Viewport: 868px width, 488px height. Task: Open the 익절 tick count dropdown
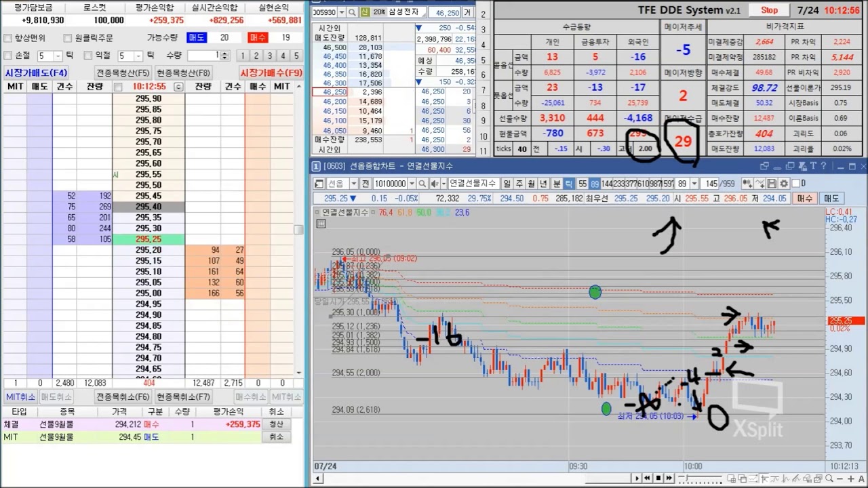(x=140, y=56)
